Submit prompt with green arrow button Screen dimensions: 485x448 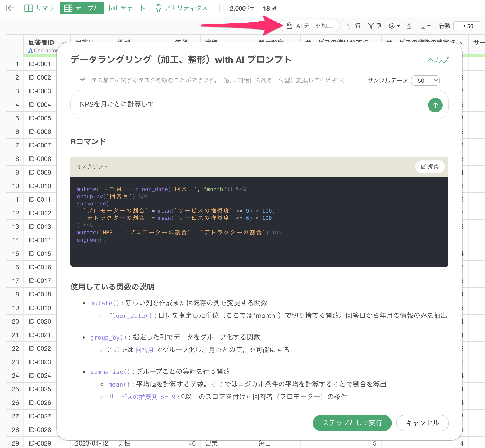[435, 105]
